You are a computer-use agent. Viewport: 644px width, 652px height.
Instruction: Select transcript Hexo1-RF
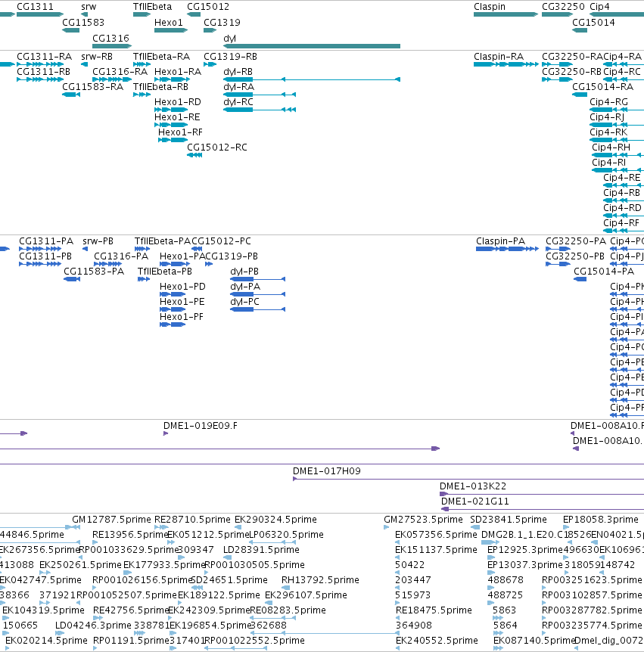pos(173,140)
